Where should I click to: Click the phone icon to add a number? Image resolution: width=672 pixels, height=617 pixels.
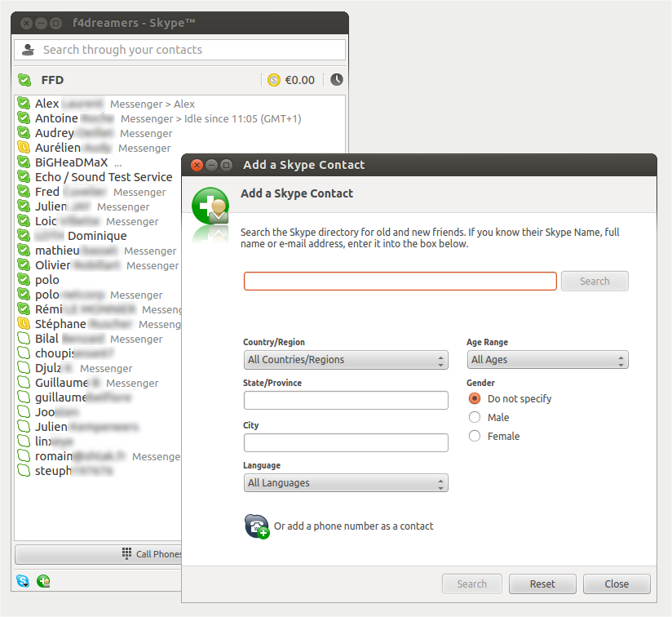click(x=257, y=526)
